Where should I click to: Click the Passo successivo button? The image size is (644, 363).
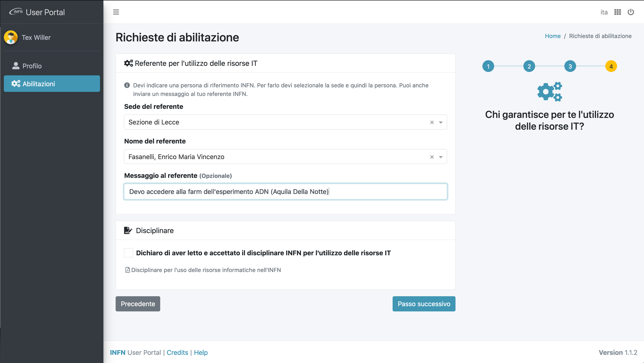[x=424, y=304]
